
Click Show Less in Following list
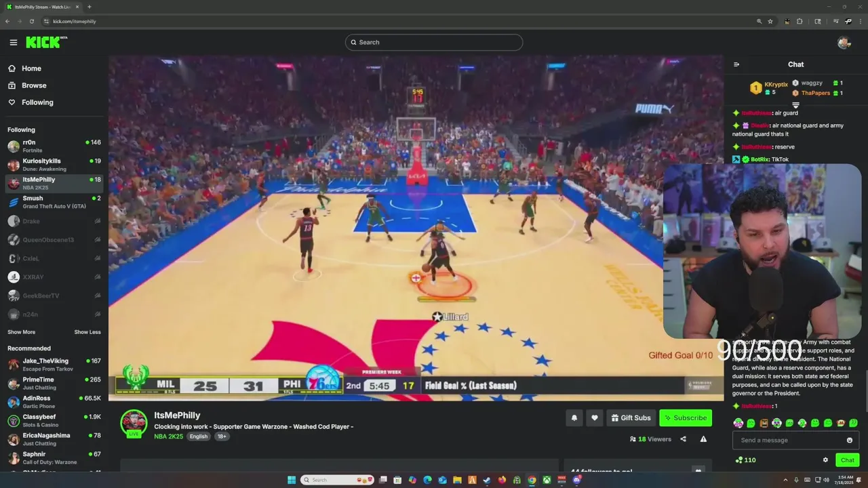(x=87, y=332)
